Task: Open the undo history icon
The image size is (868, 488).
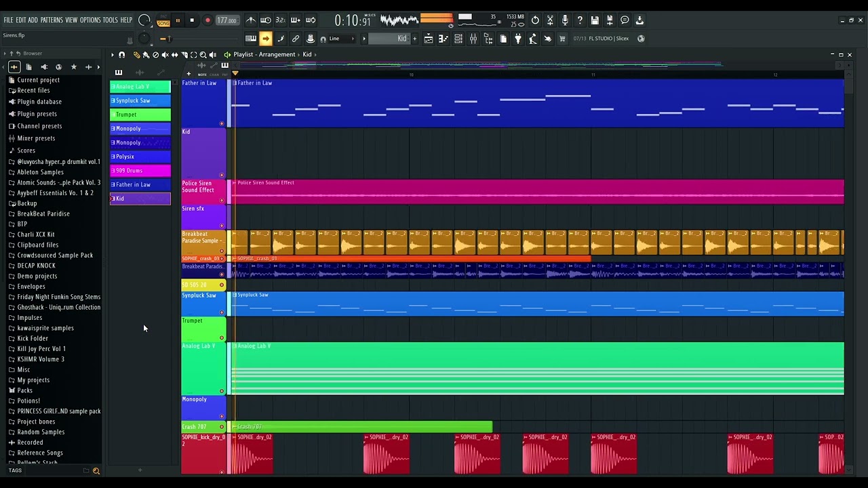Action: pos(535,20)
